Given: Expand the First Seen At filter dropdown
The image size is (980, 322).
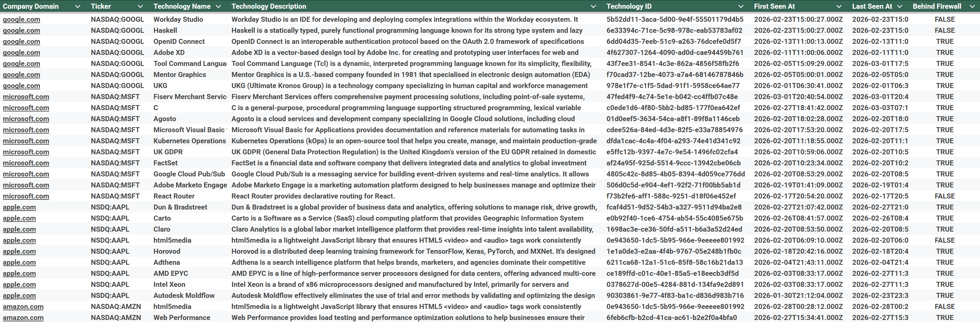Looking at the screenshot, I should click(839, 6).
